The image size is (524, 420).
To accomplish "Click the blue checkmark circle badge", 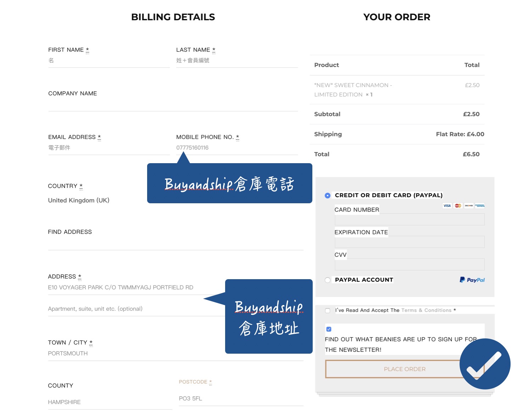I will (485, 364).
